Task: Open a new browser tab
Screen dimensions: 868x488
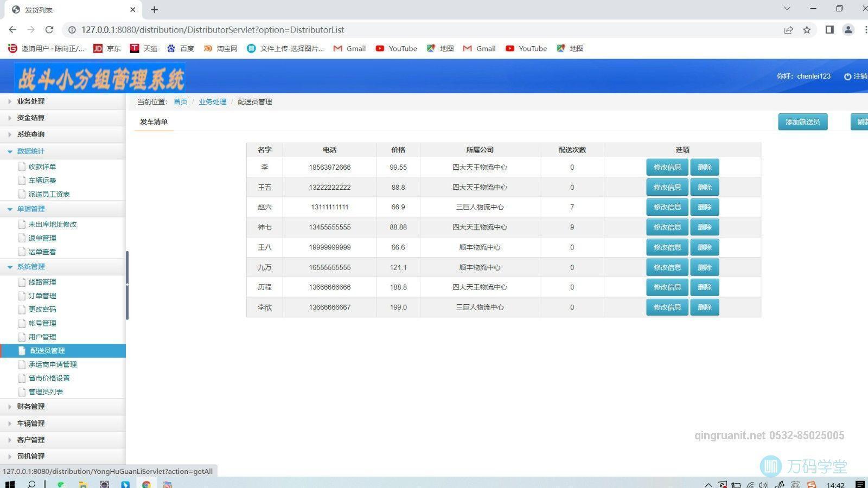Action: 155,10
